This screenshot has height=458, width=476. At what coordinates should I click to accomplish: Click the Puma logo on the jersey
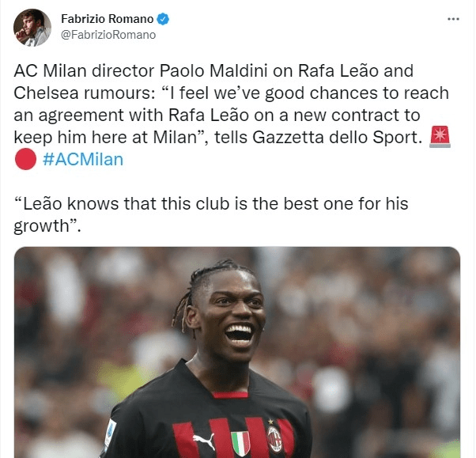(204, 441)
